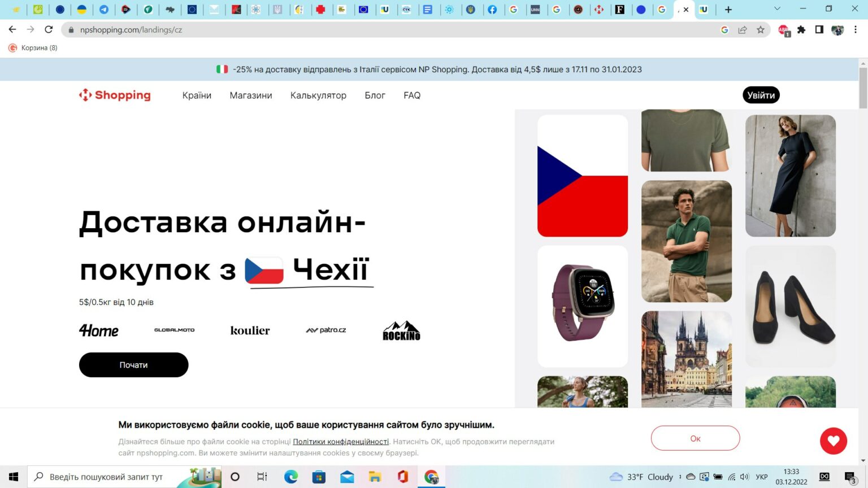Go back using browser back arrow
The width and height of the screenshot is (868, 488).
click(12, 29)
